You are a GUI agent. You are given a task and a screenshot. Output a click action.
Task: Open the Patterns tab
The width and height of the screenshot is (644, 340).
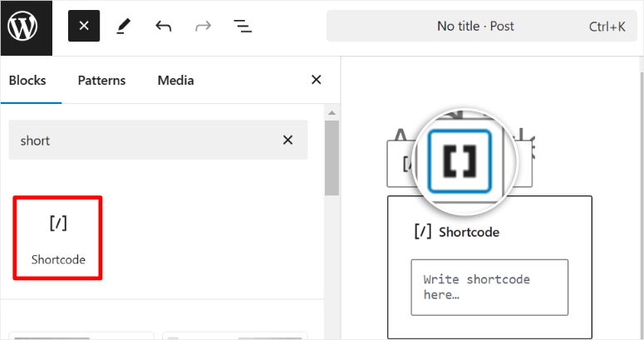101,81
